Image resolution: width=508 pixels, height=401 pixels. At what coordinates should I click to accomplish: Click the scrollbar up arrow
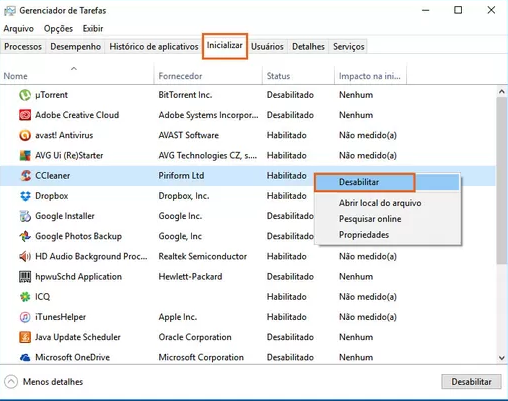tap(502, 91)
